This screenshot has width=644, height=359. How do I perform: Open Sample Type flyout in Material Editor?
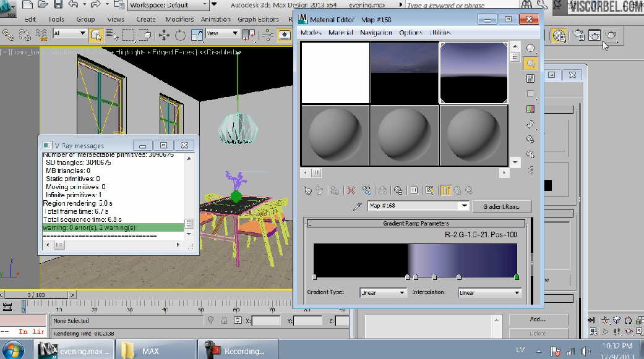tap(531, 48)
